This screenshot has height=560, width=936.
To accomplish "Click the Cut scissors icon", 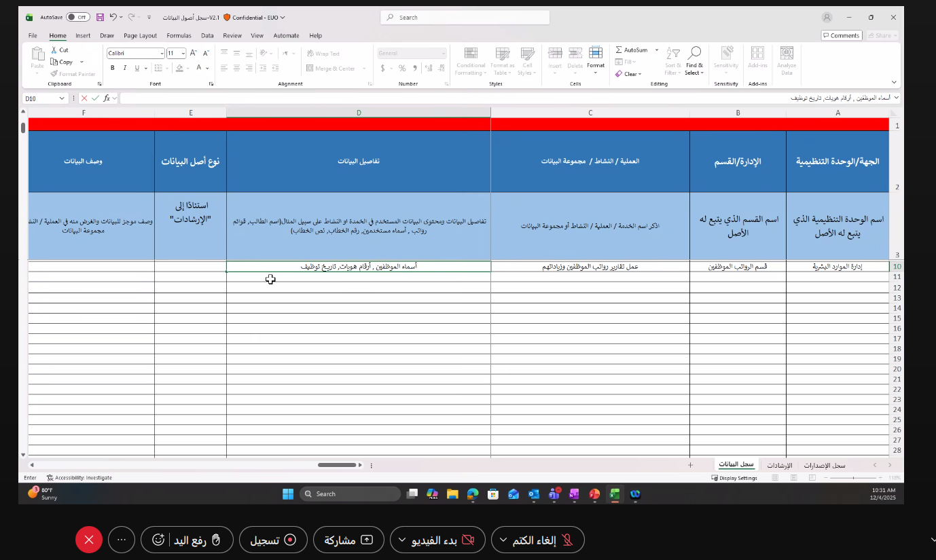I will [54, 50].
